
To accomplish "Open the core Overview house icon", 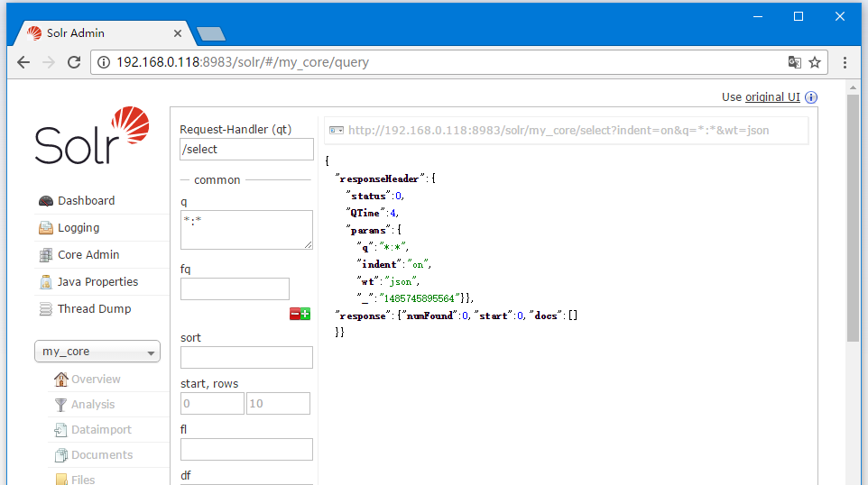I will [60, 379].
